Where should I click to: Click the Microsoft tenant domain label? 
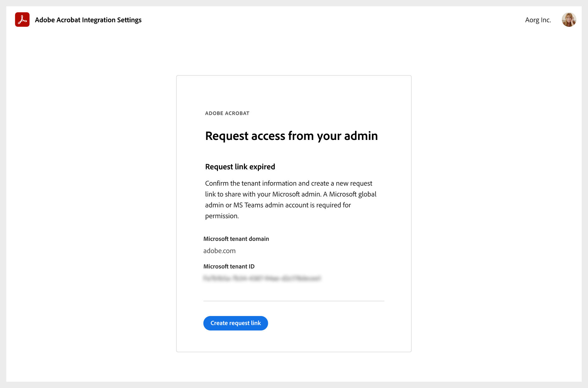[236, 239]
